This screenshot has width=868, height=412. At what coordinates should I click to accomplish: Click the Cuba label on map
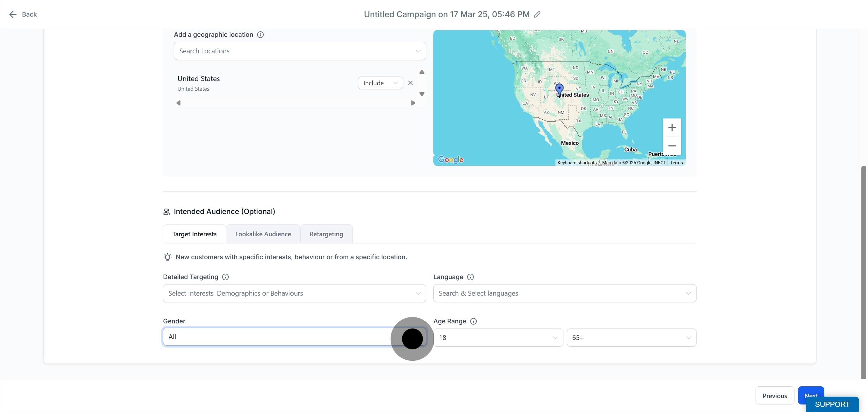tap(630, 149)
